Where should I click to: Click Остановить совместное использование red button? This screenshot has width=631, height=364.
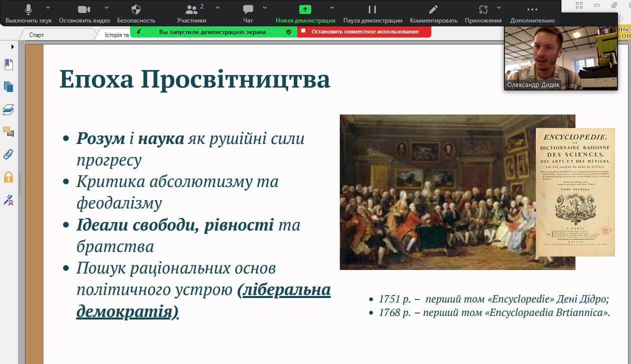[x=364, y=31]
